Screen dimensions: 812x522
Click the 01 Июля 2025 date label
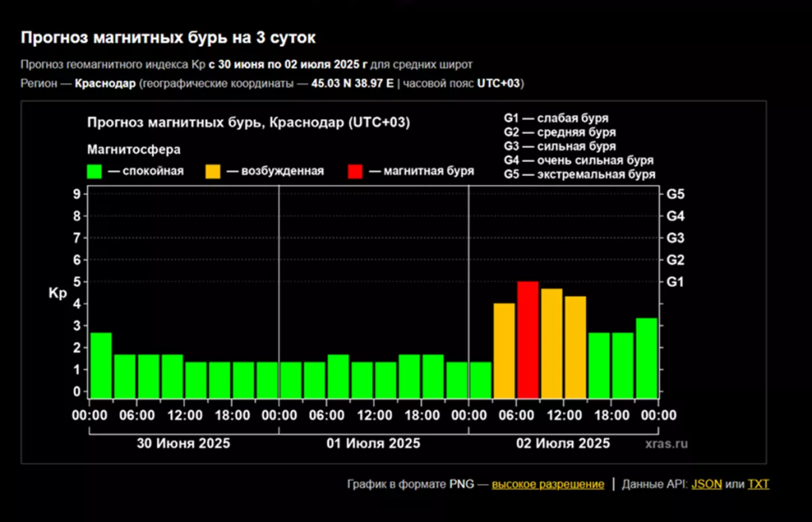[373, 443]
